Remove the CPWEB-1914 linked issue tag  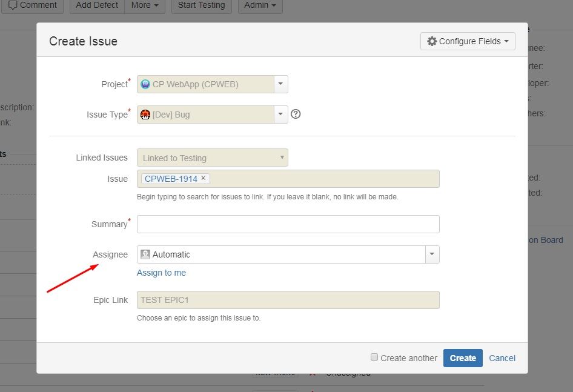(204, 178)
